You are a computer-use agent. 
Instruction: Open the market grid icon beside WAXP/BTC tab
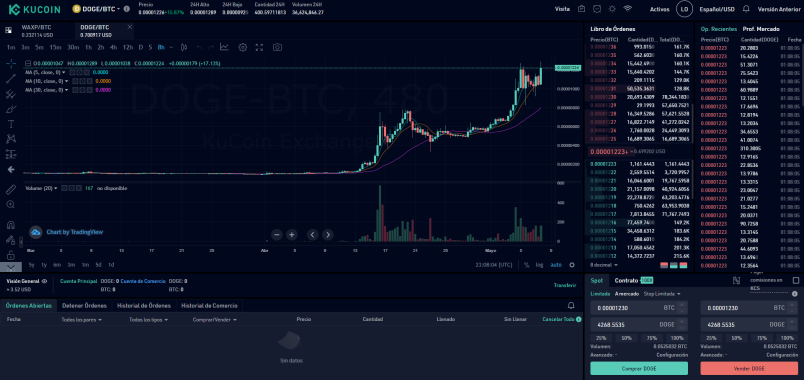coord(8,30)
